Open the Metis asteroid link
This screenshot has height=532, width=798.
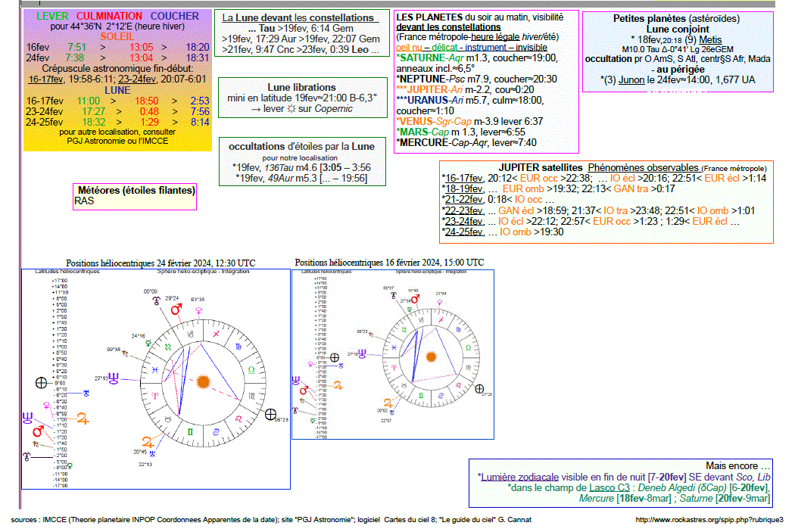tap(710, 39)
